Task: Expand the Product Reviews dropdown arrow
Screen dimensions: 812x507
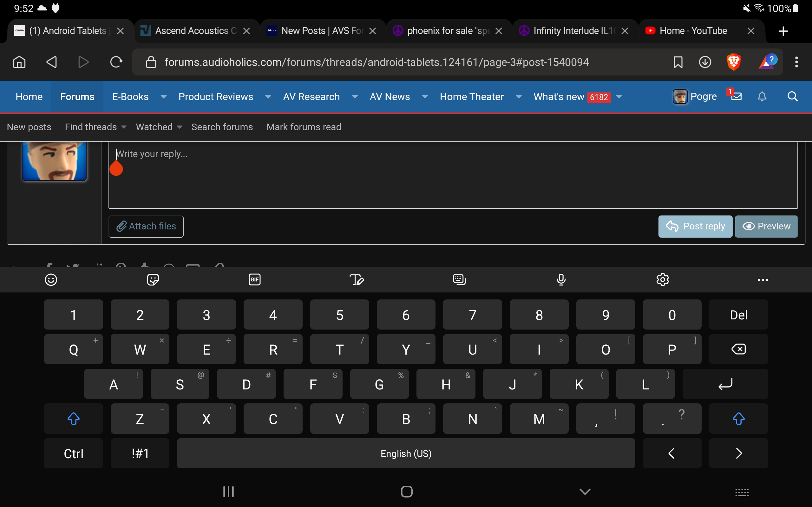Action: (x=268, y=97)
